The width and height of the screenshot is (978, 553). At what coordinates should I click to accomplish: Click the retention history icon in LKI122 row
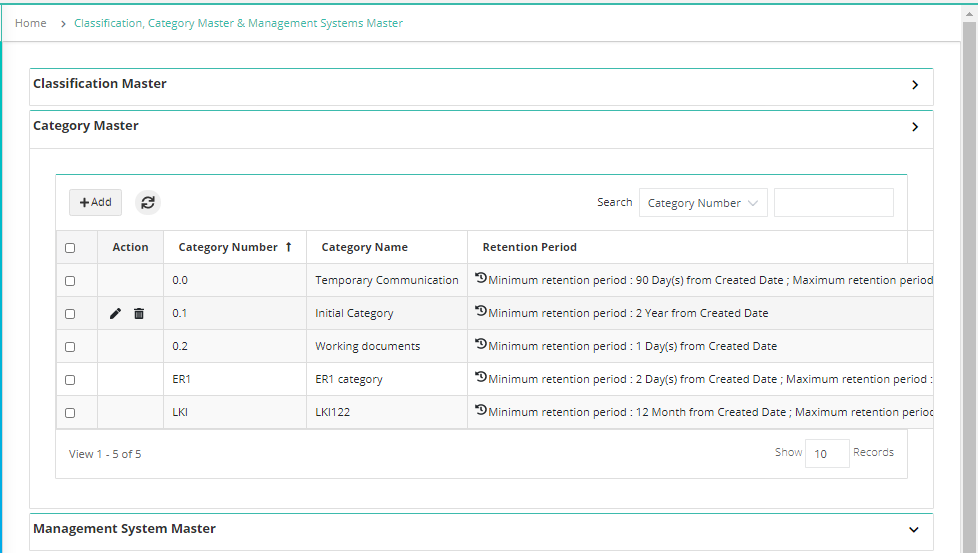(481, 410)
